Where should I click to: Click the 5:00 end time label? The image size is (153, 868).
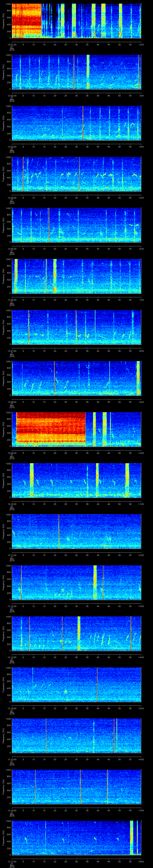(x=141, y=197)
